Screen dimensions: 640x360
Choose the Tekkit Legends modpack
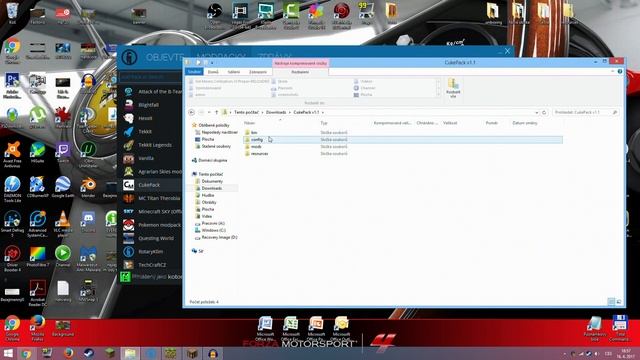click(x=150, y=145)
